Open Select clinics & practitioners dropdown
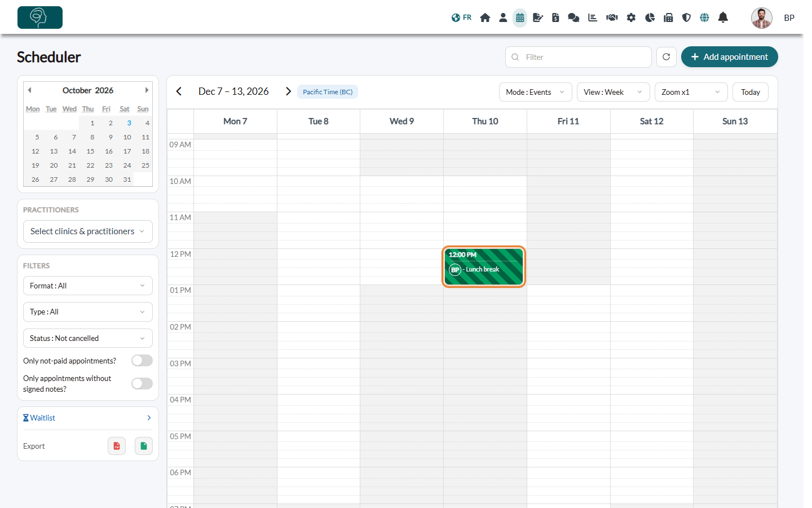 point(88,231)
